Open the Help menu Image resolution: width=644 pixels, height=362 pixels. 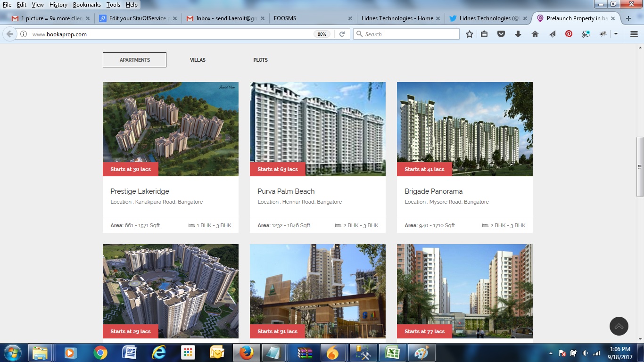(x=132, y=5)
